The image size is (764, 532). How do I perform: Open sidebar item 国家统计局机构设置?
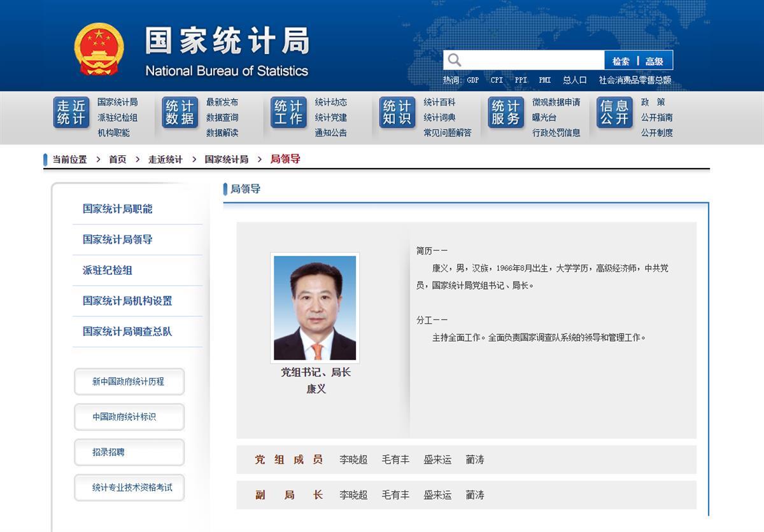click(x=127, y=300)
